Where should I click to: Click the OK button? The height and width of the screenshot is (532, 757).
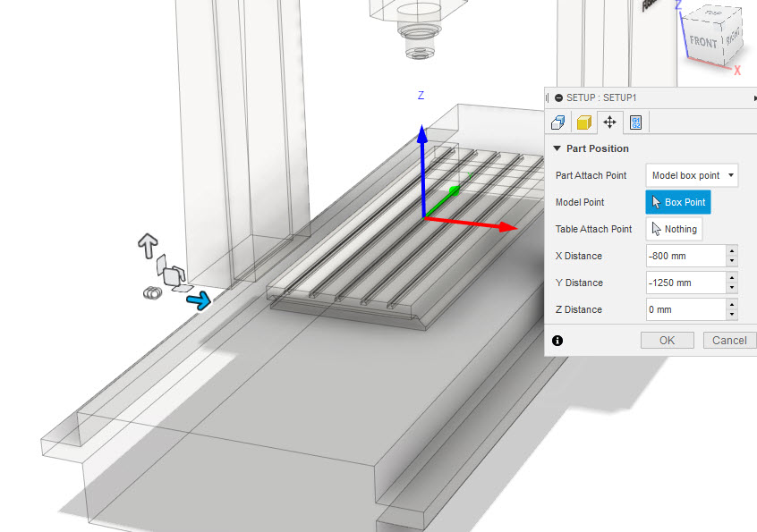click(x=668, y=341)
